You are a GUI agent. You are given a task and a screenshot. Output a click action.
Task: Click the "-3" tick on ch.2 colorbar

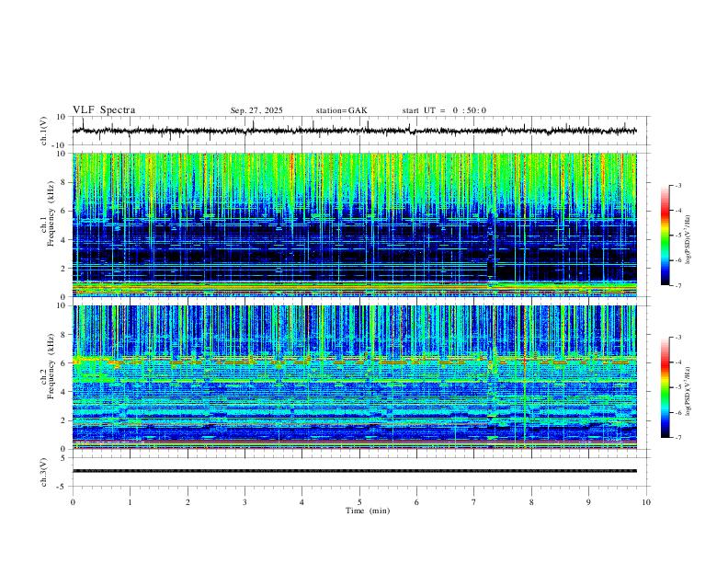[x=678, y=338]
